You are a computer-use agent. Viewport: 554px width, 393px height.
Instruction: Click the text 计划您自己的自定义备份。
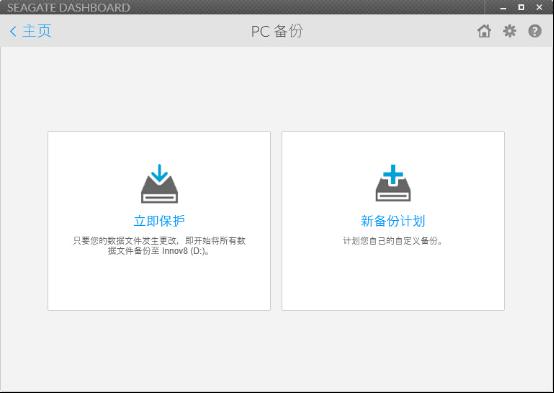pyautogui.click(x=393, y=241)
